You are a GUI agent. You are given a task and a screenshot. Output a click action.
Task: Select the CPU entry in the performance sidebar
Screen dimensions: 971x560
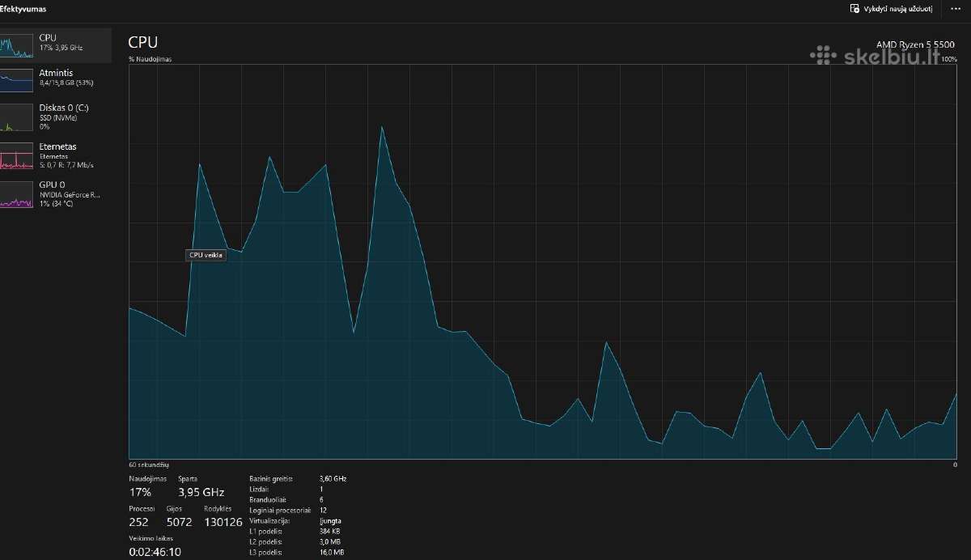coord(55,45)
